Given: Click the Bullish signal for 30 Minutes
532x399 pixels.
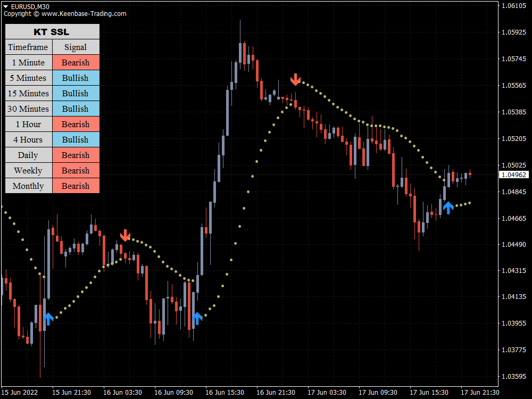Looking at the screenshot, I should coord(76,109).
